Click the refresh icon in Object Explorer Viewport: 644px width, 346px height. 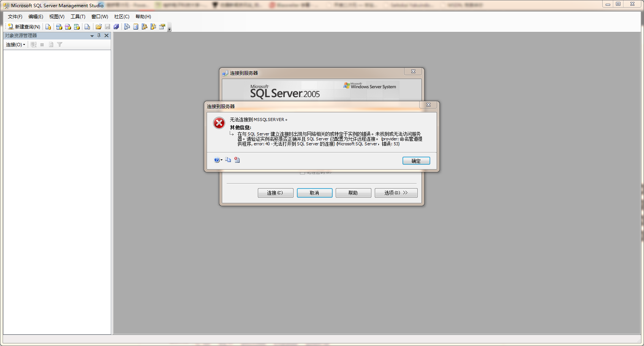click(51, 44)
